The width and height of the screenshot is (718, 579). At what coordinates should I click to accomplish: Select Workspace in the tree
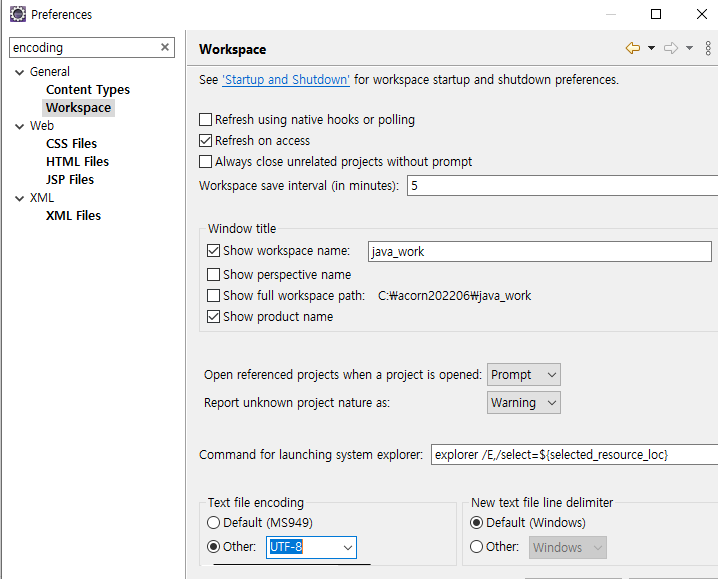[78, 108]
